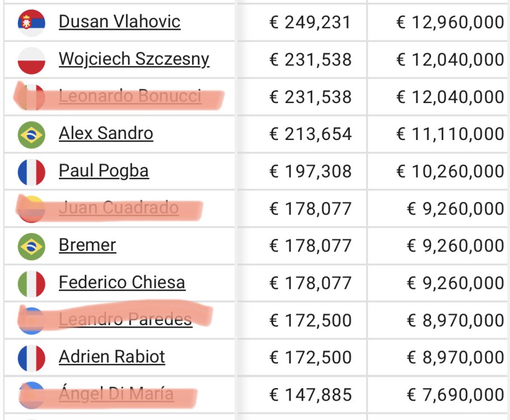Click the Colombian flag beside Juan Cuadrado
This screenshot has width=510, height=420.
[x=31, y=209]
